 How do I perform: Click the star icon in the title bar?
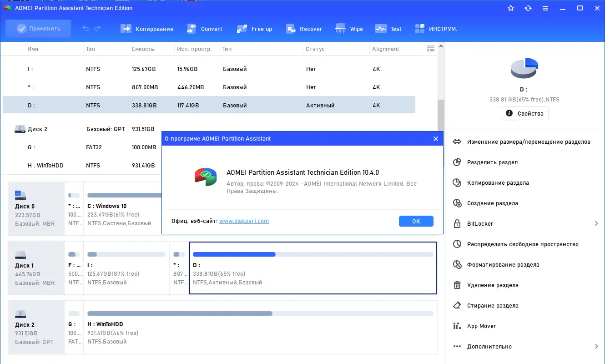tap(511, 8)
